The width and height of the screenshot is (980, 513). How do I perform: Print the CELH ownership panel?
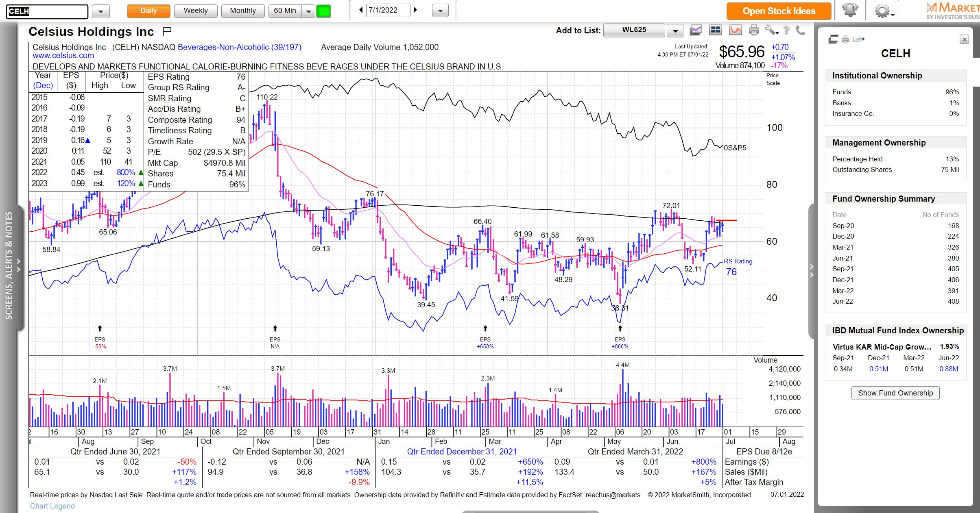[x=845, y=39]
